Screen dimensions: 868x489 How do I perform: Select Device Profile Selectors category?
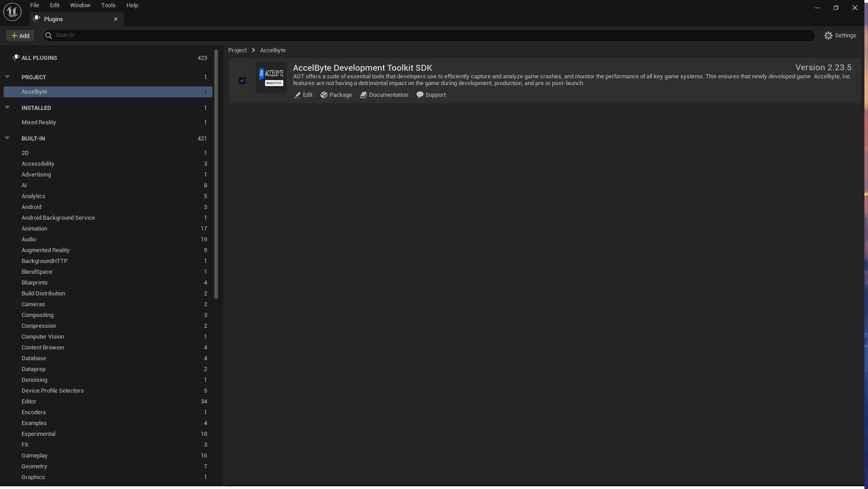pyautogui.click(x=108, y=390)
